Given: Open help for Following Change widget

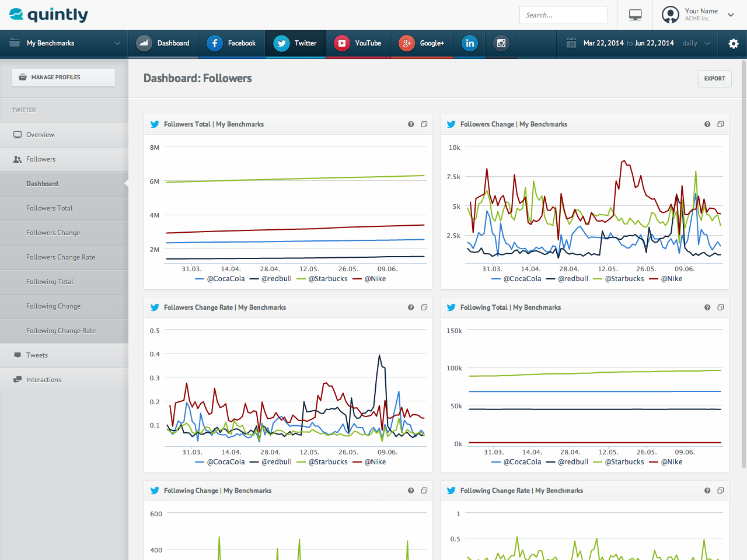Looking at the screenshot, I should click(411, 491).
